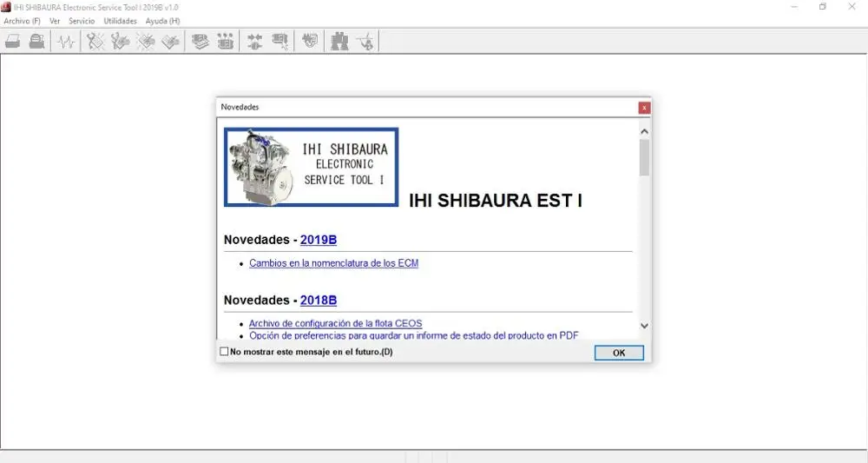Click OK in the Novedades dialog
This screenshot has width=868, height=463.
point(619,353)
